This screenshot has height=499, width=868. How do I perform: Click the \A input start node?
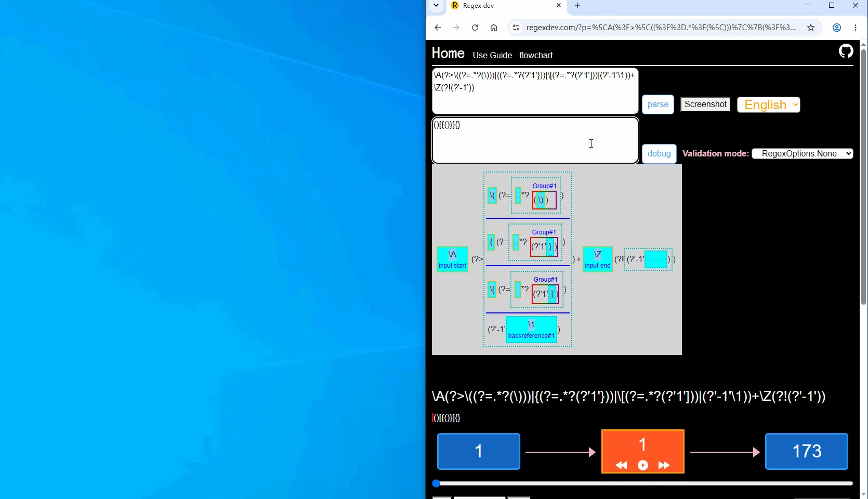click(x=452, y=259)
